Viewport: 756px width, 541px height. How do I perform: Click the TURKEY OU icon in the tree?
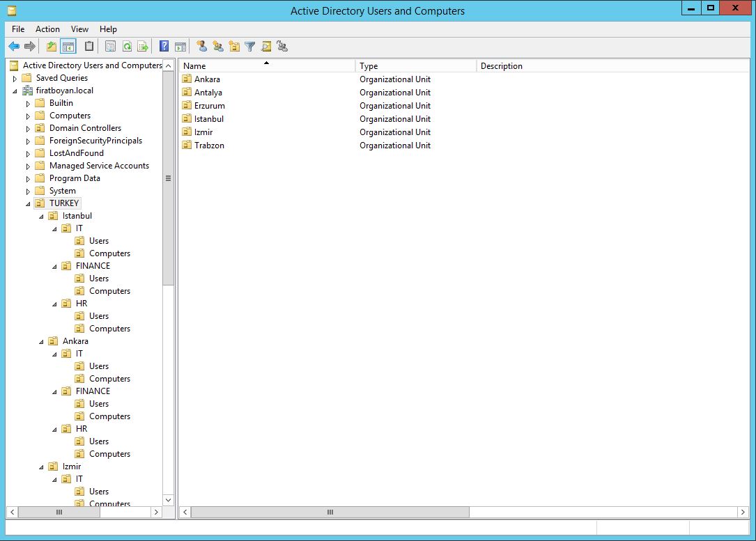[40, 203]
